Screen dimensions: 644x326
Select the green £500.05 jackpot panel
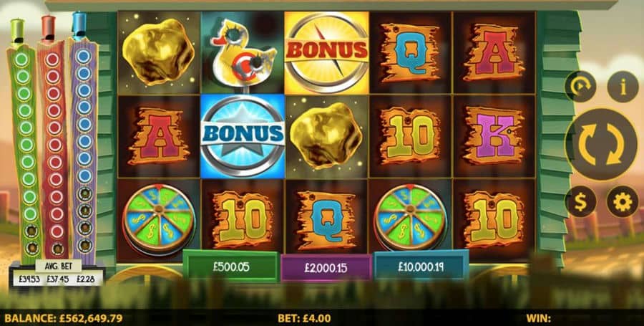[231, 267]
